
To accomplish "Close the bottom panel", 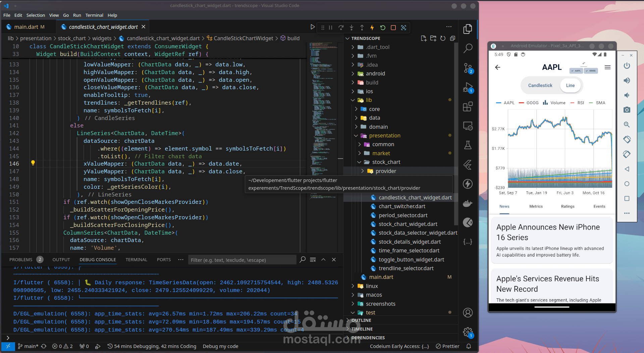I will coord(334,260).
